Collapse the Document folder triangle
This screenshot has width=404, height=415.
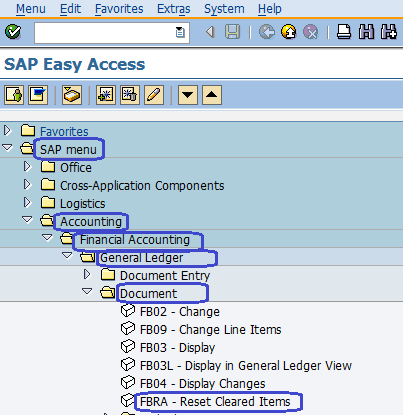pos(87,292)
